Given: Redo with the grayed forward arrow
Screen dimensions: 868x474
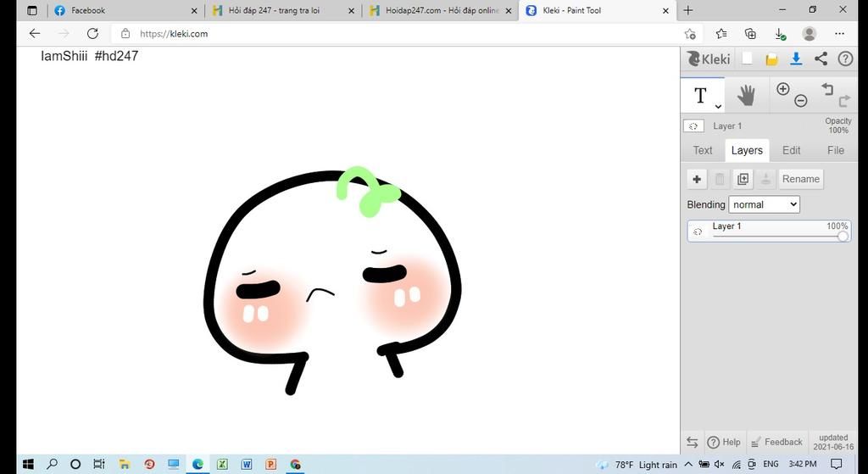Looking at the screenshot, I should pyautogui.click(x=844, y=101).
